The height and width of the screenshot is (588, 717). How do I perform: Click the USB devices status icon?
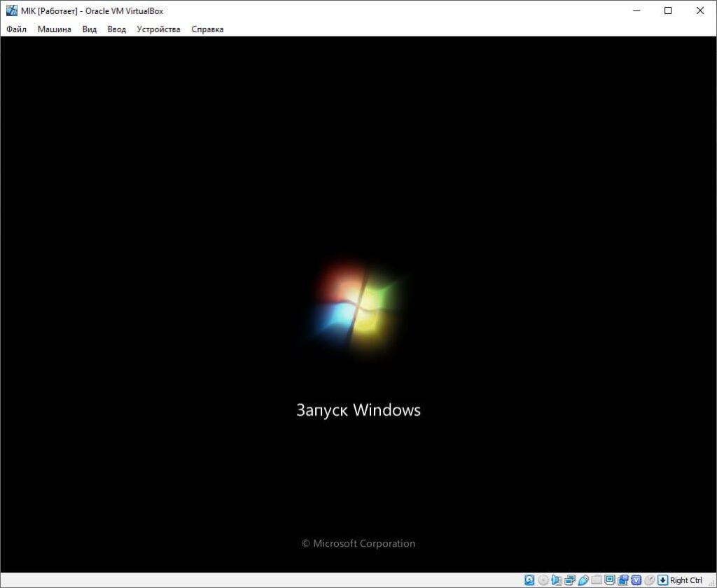[583, 580]
